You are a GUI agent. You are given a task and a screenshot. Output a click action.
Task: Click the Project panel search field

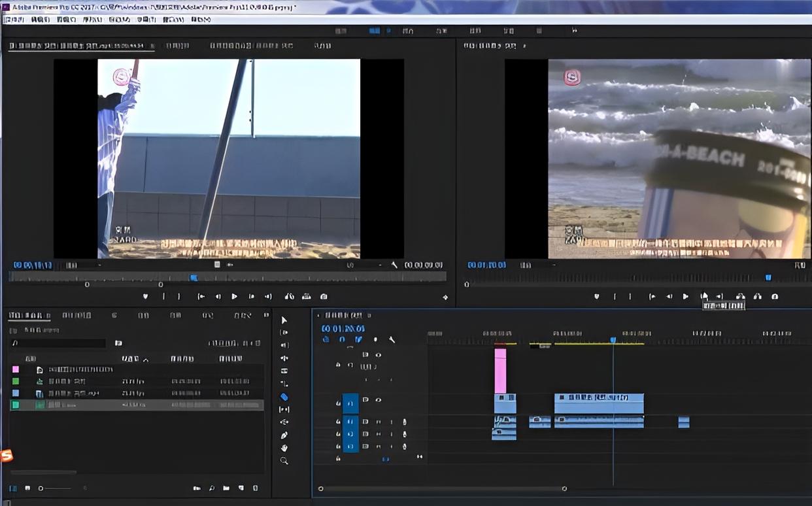click(x=59, y=343)
